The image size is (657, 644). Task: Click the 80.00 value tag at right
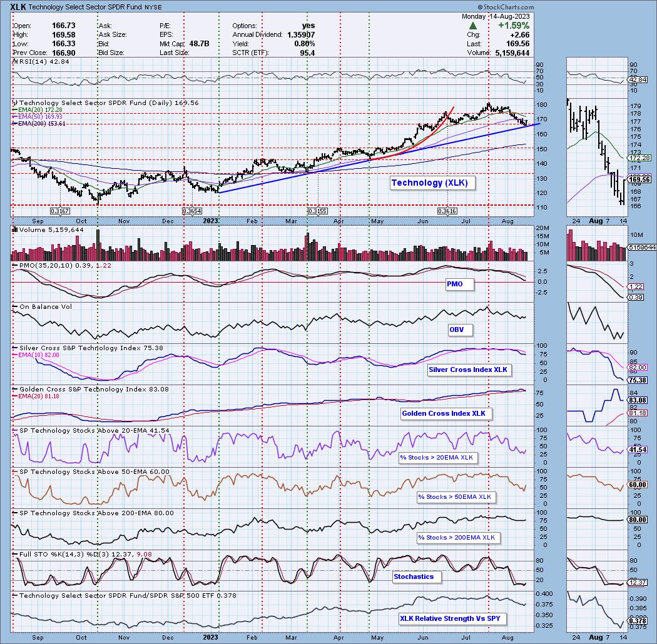(x=638, y=520)
